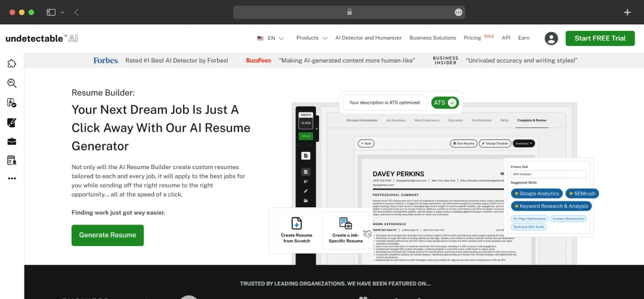Viewport: 644px width, 299px height.
Task: Open Business Solutions menu item
Action: tap(432, 38)
